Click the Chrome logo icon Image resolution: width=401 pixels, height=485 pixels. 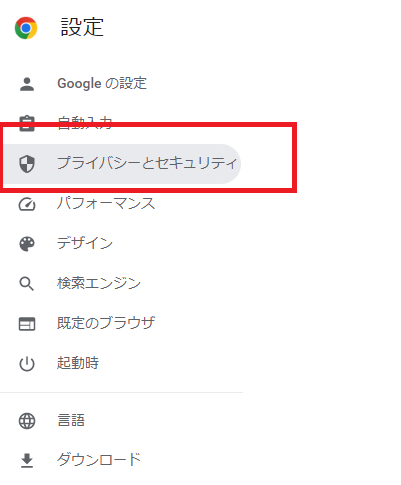pos(26,28)
